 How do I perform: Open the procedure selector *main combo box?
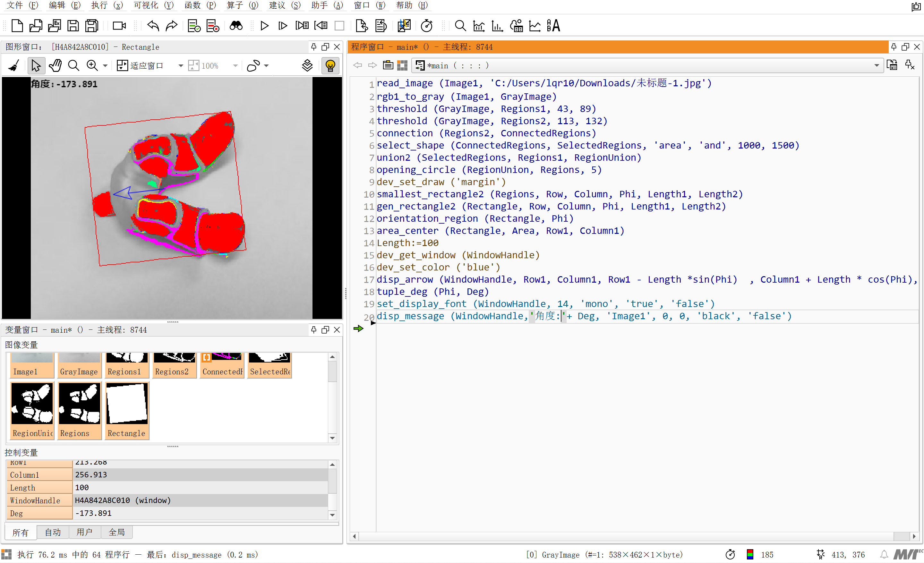pyautogui.click(x=648, y=65)
